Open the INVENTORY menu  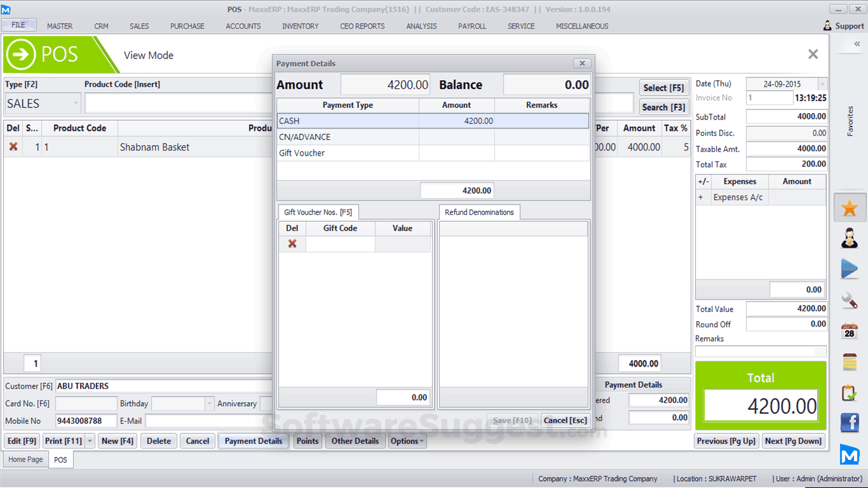(300, 26)
